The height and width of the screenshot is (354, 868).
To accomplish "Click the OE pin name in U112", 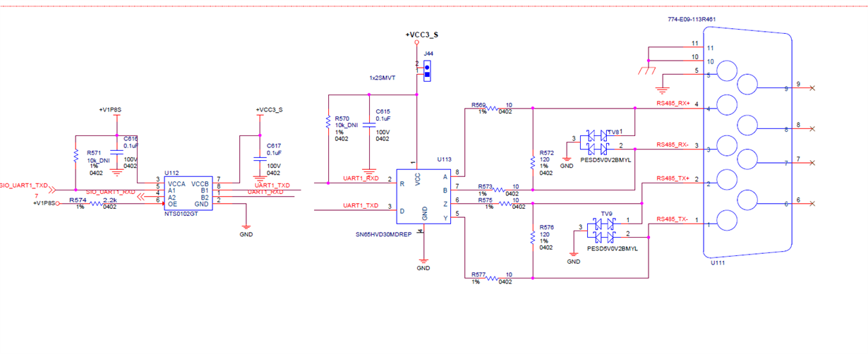I will tap(171, 204).
